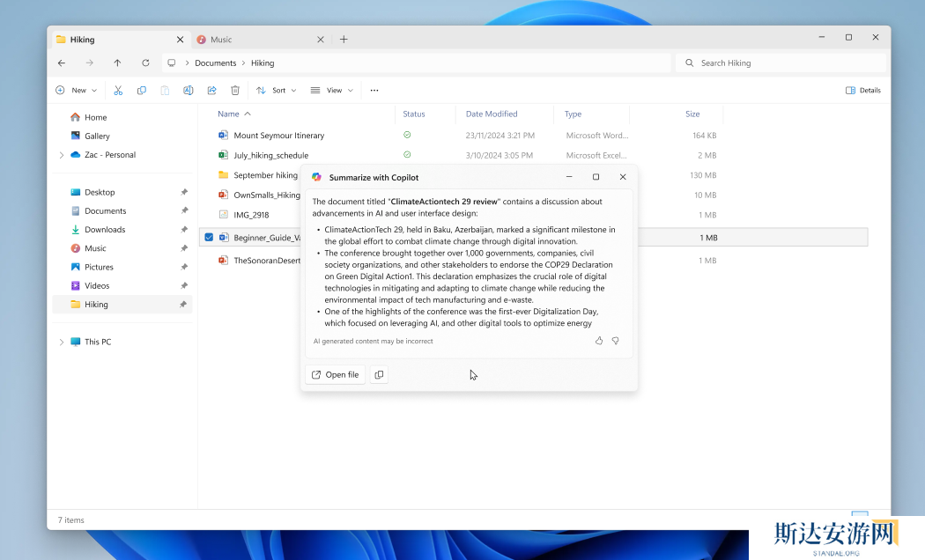Image resolution: width=925 pixels, height=560 pixels.
Task: Copy summary using the copy icon button
Action: 379,375
